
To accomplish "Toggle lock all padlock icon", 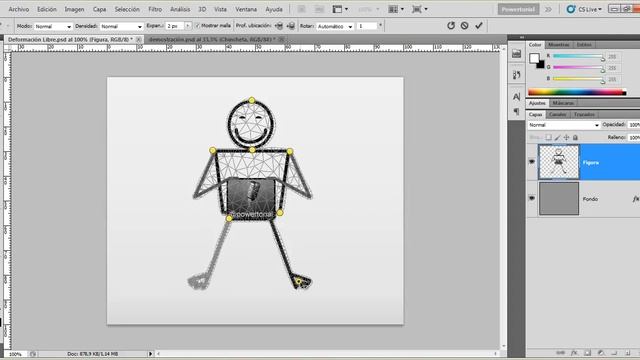I will pyautogui.click(x=575, y=138).
